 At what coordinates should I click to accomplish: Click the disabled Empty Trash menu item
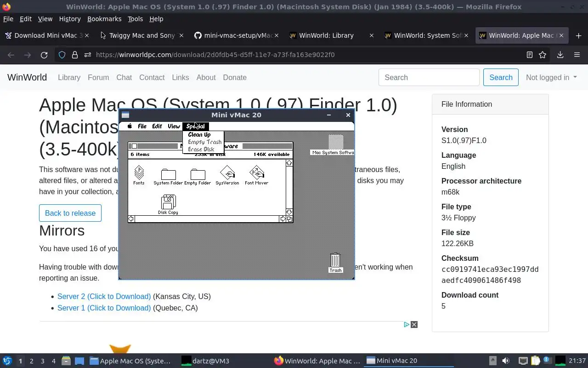click(x=204, y=142)
